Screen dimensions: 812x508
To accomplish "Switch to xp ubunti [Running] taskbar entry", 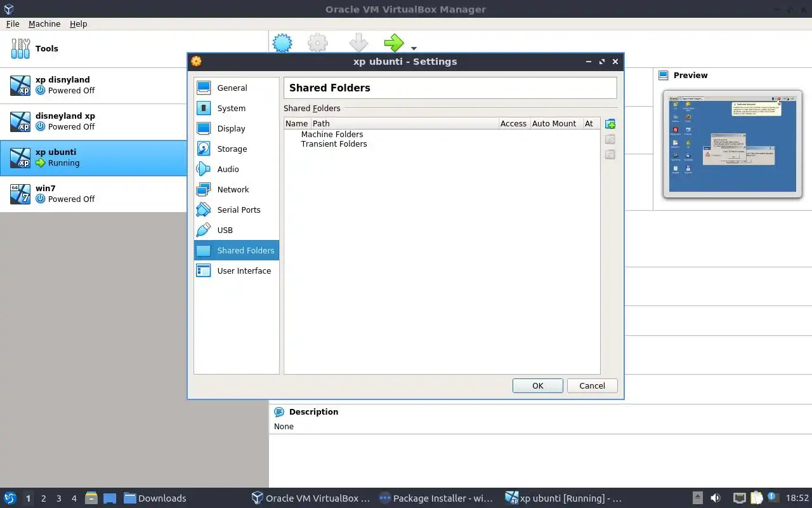I will (x=563, y=498).
